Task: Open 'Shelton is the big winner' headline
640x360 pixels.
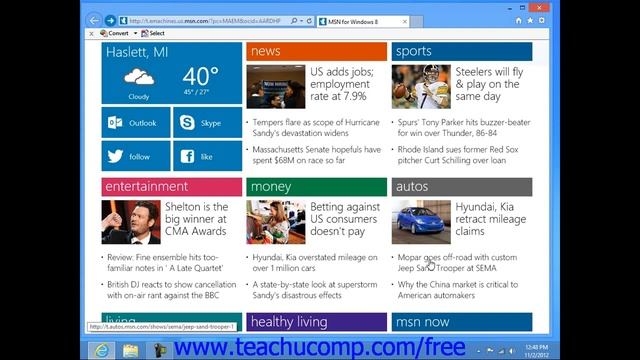Action: 196,219
